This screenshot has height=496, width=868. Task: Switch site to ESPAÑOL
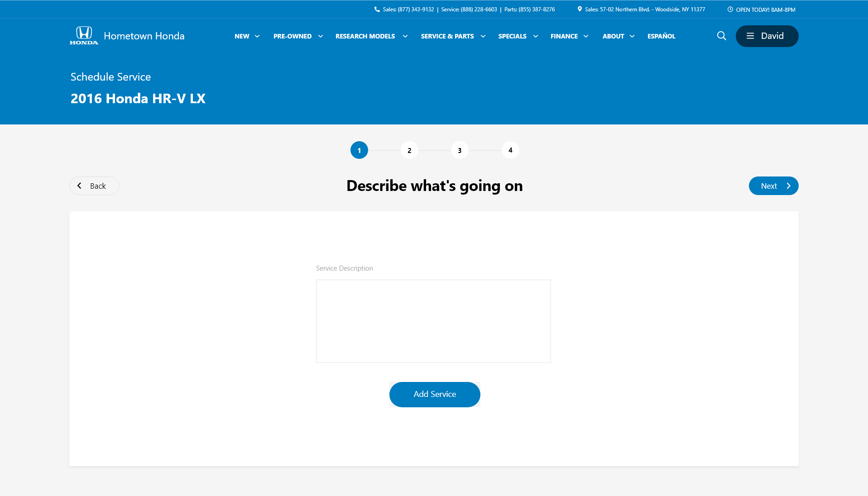coord(661,36)
